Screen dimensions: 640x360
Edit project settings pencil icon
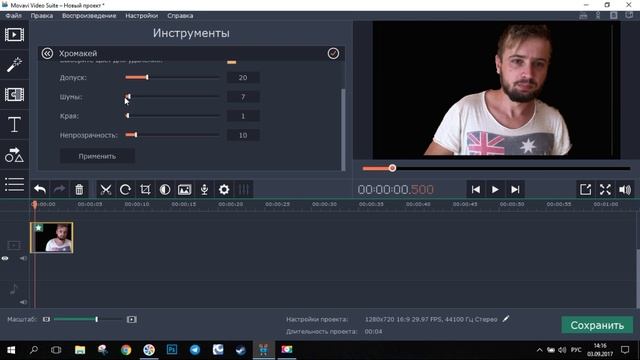click(x=506, y=319)
